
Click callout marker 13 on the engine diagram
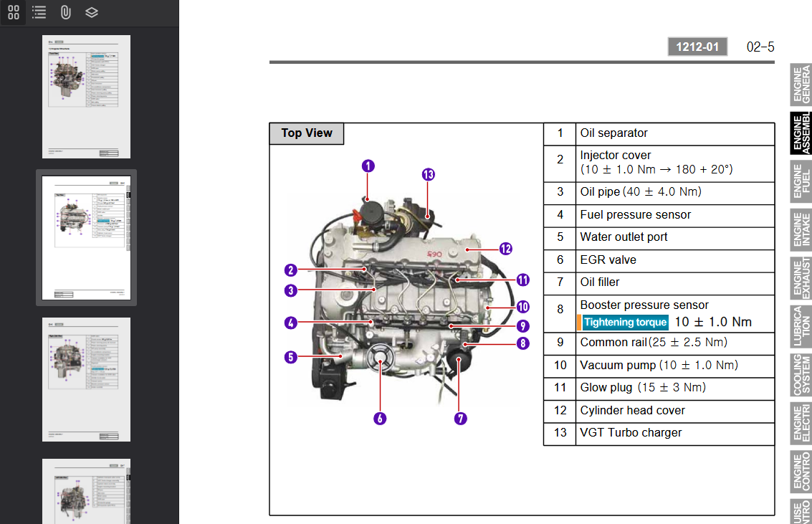(428, 174)
